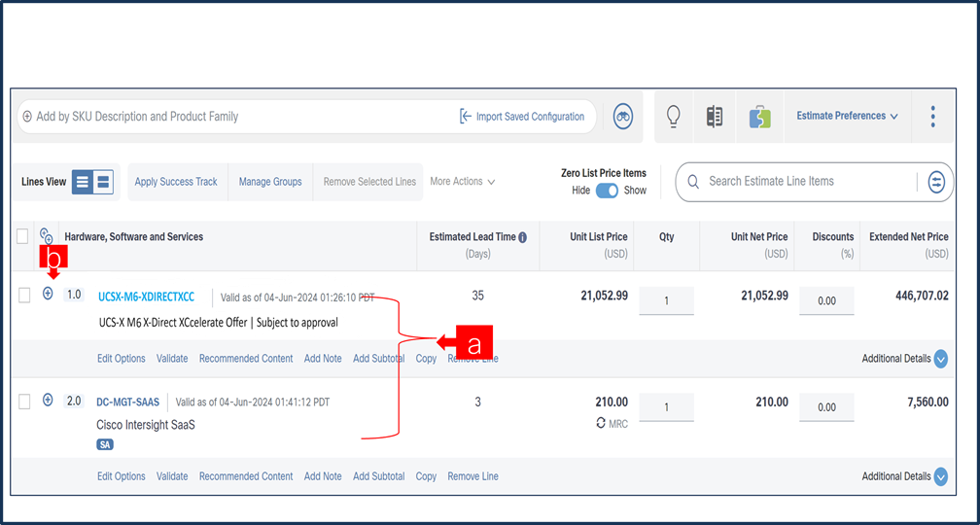This screenshot has width=980, height=525.
Task: Click Import Saved Configuration
Action: [x=522, y=117]
